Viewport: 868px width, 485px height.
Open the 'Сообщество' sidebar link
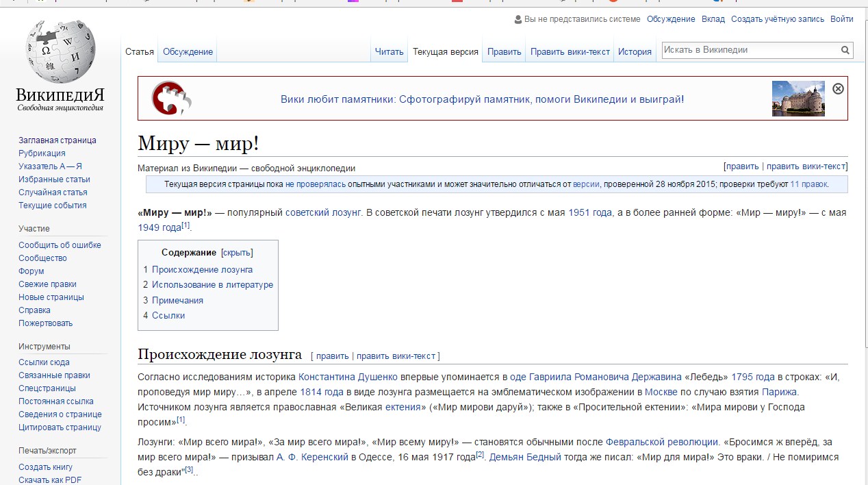pyautogui.click(x=42, y=258)
